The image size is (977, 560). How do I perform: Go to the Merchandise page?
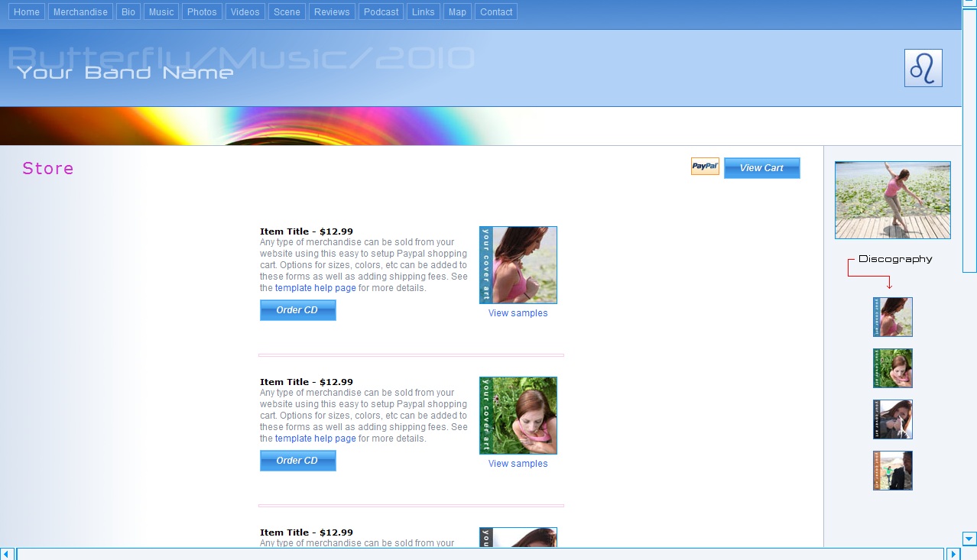click(80, 11)
